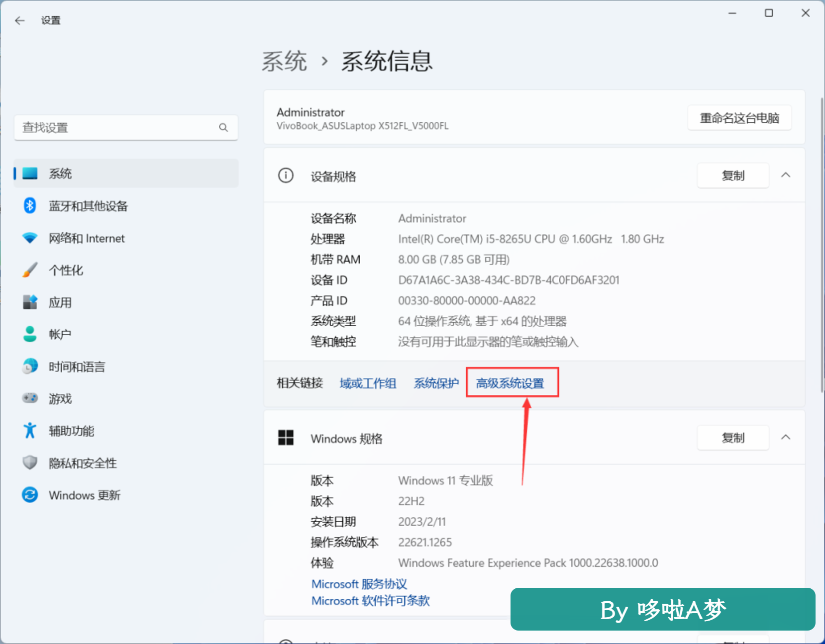Click the privacy shield icon
The height and width of the screenshot is (644, 825).
point(30,462)
